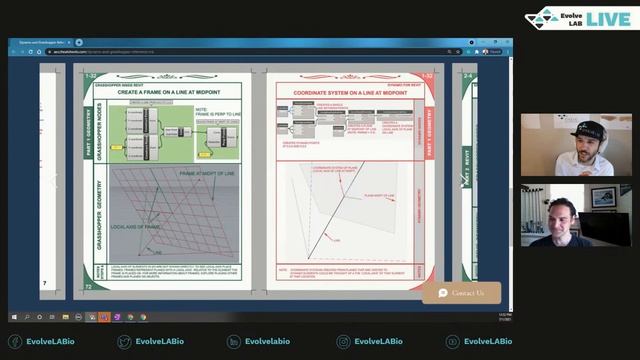Open the browser profile button
The image size is (640, 360).
(x=492, y=52)
